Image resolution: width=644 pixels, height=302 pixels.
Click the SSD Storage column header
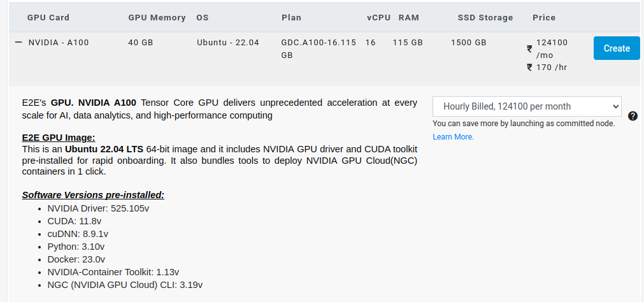point(485,18)
